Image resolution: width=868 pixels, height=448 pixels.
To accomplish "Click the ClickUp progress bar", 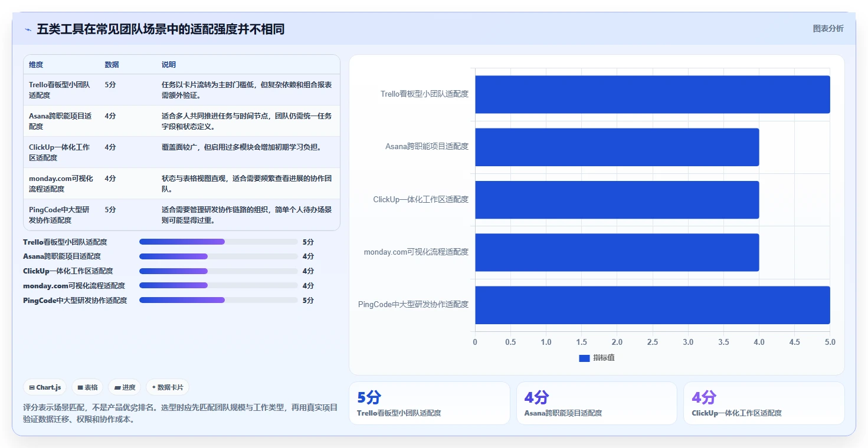I will pos(218,271).
